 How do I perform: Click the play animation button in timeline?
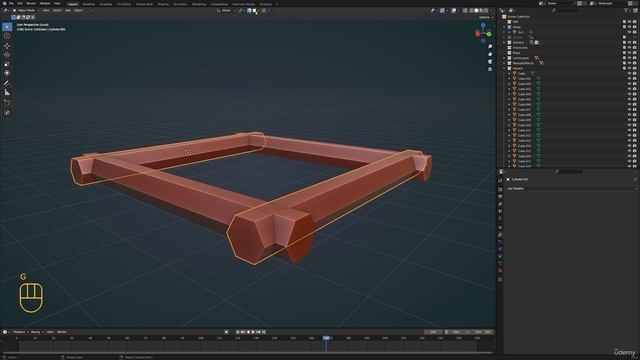point(253,332)
